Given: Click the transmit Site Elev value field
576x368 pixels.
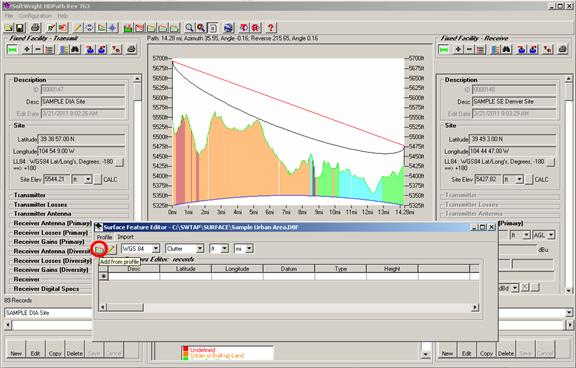Looking at the screenshot, I should (x=56, y=179).
